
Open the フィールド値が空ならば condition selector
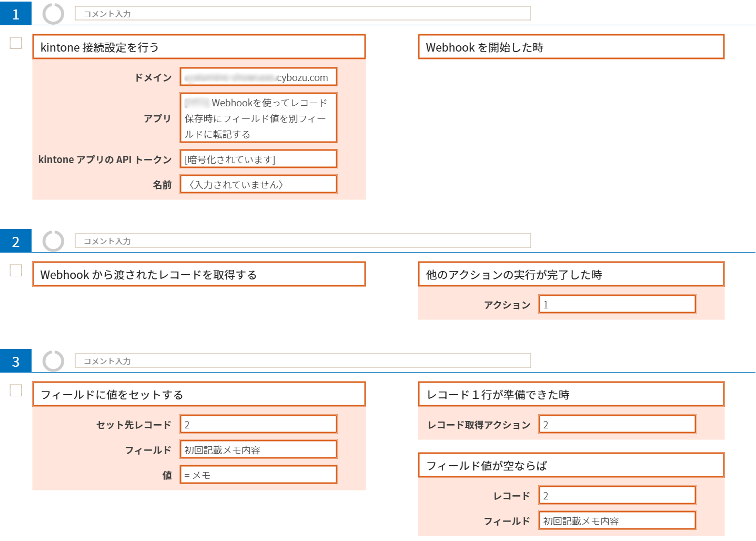(x=571, y=465)
